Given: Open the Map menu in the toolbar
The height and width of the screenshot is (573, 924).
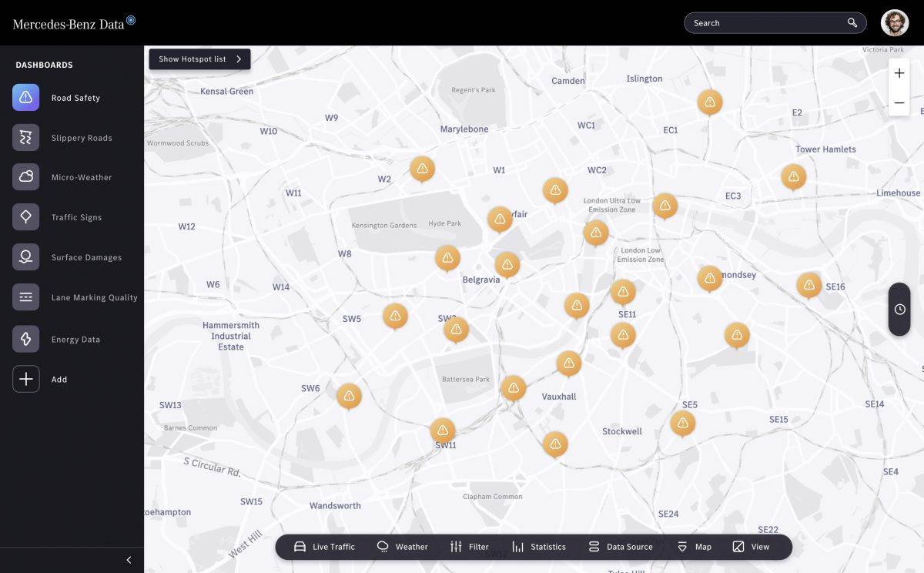Looking at the screenshot, I should coord(693,546).
